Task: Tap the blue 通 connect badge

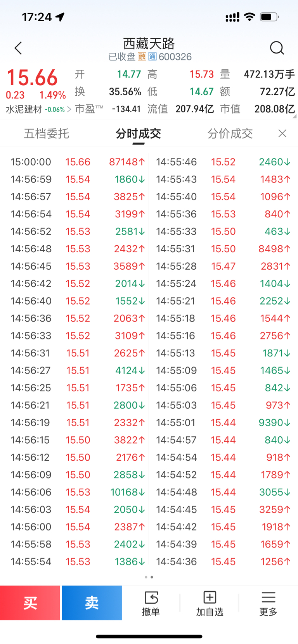Action: [152, 57]
